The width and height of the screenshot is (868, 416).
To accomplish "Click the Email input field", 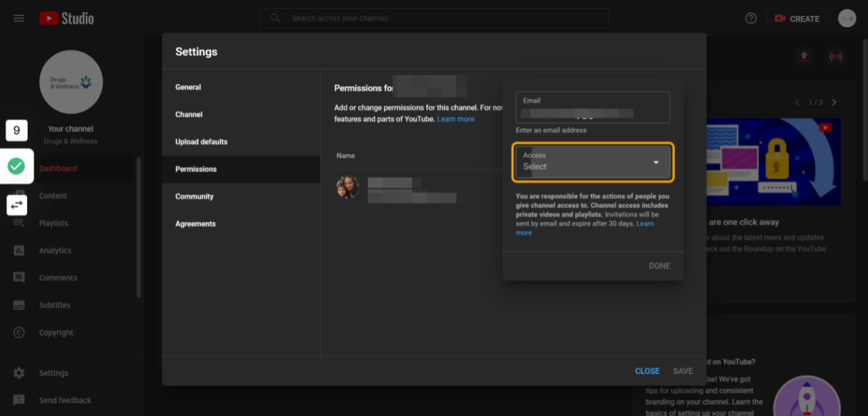I will point(593,107).
